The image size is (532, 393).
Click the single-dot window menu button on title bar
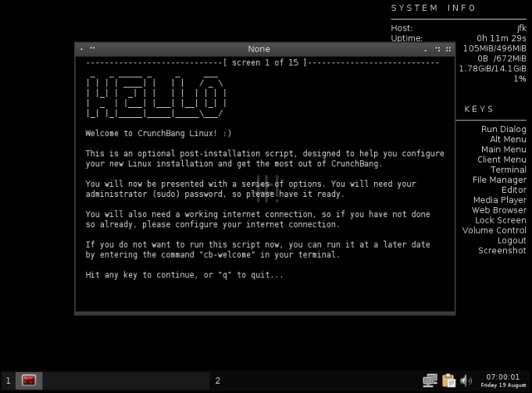[81, 49]
